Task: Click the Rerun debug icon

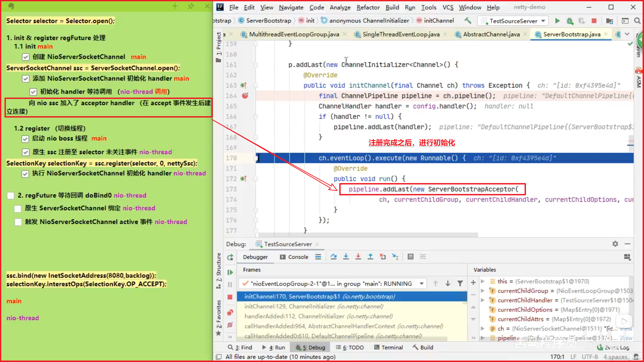Action: (x=230, y=257)
